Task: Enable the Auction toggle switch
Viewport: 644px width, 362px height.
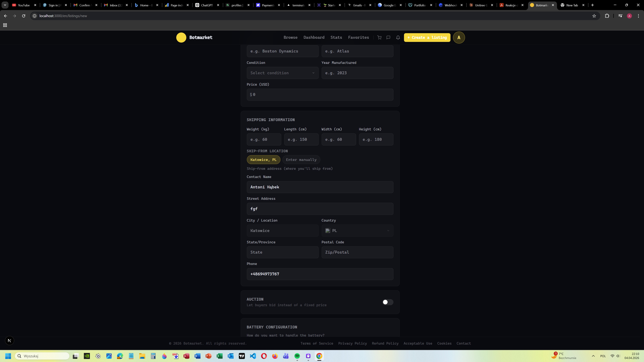Action: (388, 302)
